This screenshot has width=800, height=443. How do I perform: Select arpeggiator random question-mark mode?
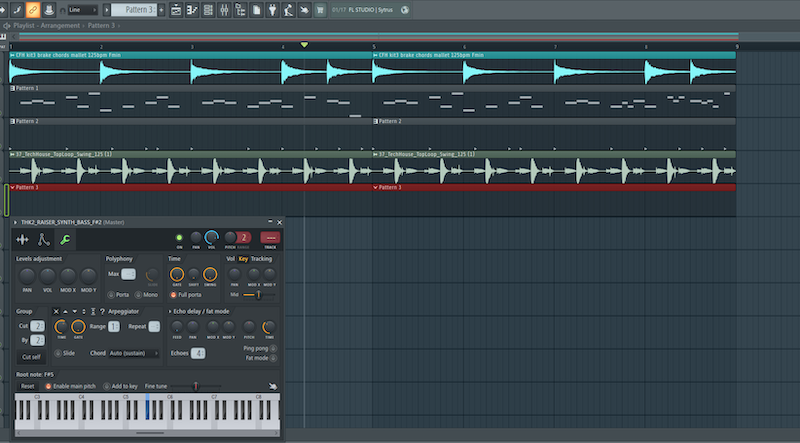[101, 312]
